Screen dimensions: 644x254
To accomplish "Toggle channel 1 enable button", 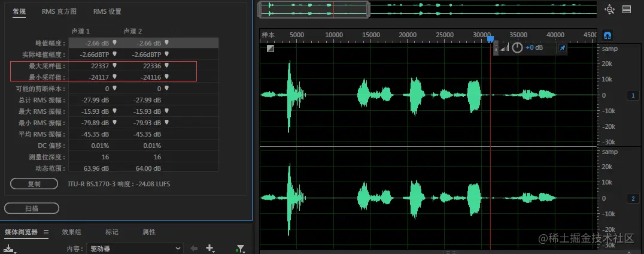I will pyautogui.click(x=633, y=95).
